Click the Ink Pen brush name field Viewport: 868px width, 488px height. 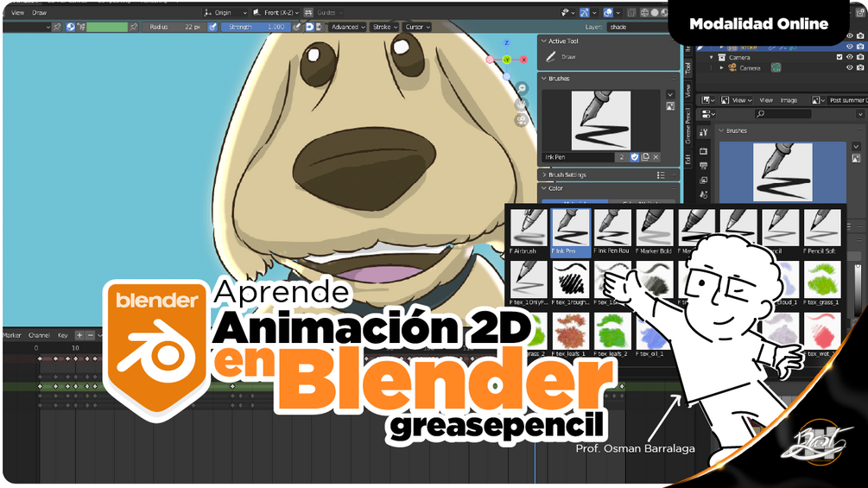coord(578,157)
